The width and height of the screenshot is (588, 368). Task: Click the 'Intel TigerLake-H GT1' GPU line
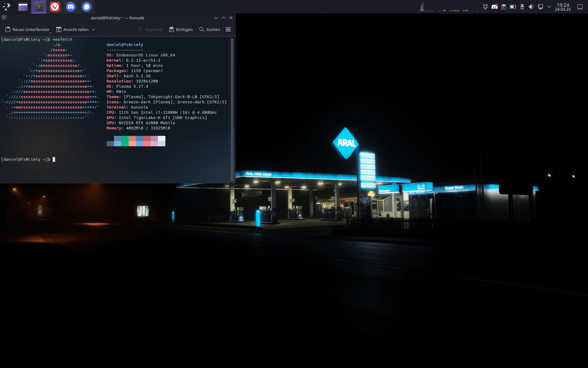pos(157,118)
